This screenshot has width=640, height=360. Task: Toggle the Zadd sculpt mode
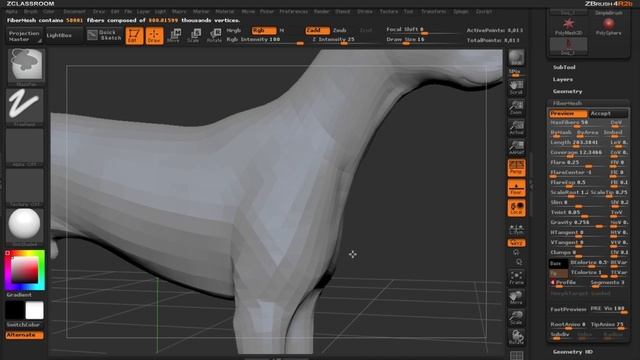click(317, 31)
